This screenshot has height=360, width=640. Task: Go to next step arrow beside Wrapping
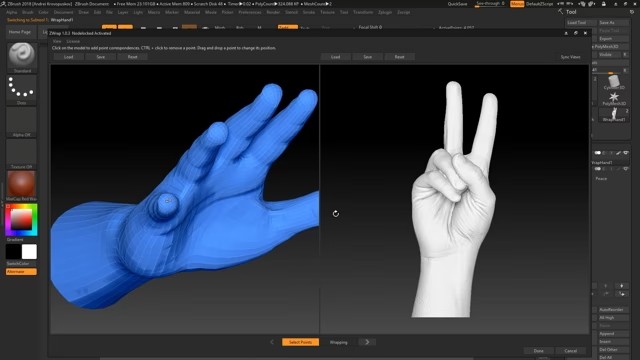[x=367, y=342]
